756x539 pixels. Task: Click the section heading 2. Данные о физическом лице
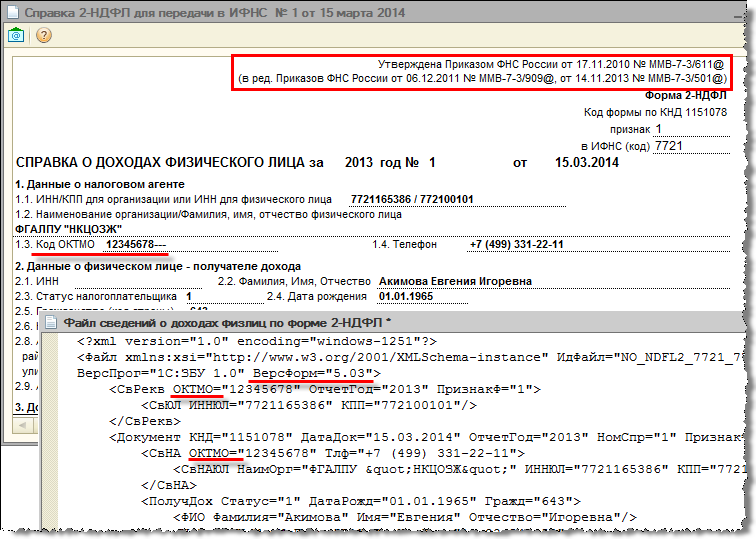point(158,266)
